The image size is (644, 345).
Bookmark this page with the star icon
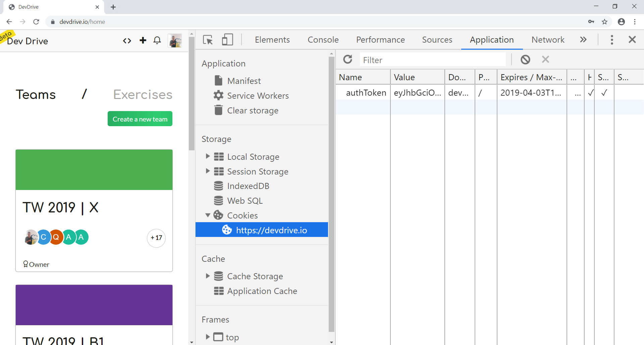pyautogui.click(x=604, y=22)
